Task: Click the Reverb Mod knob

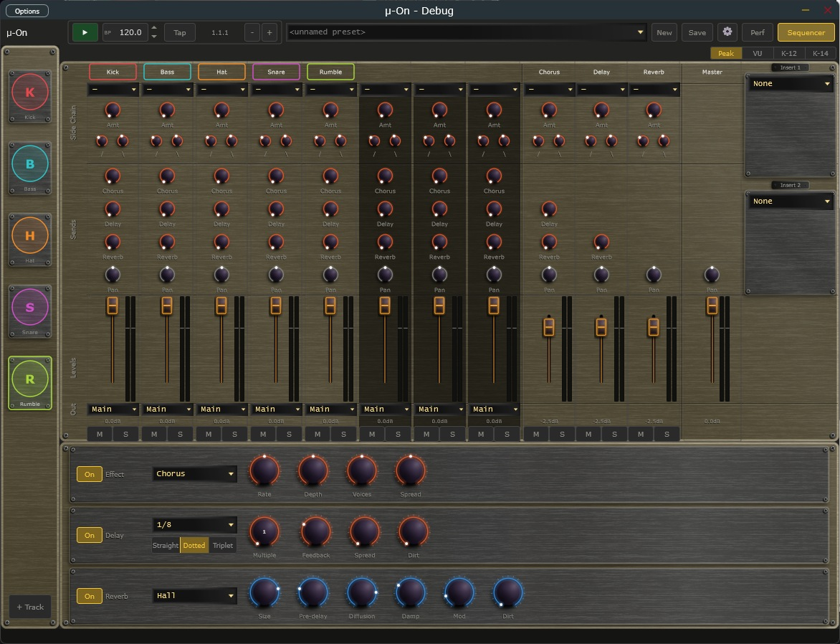Action: (459, 592)
